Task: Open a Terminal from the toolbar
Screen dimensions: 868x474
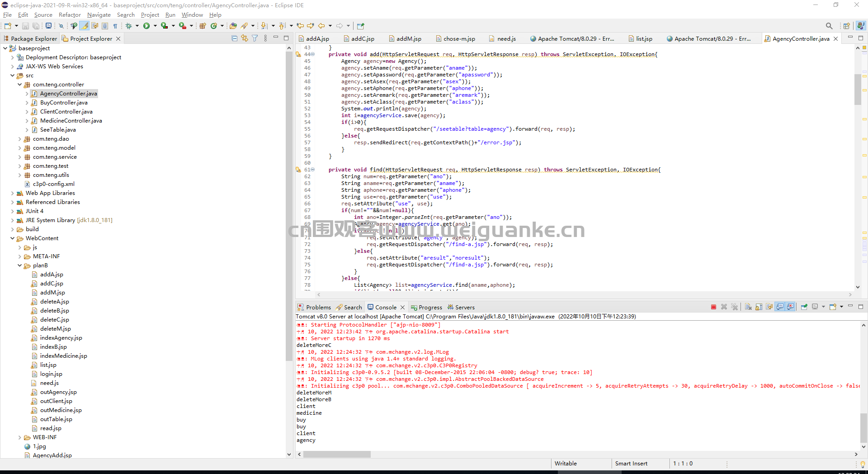Action: point(48,26)
